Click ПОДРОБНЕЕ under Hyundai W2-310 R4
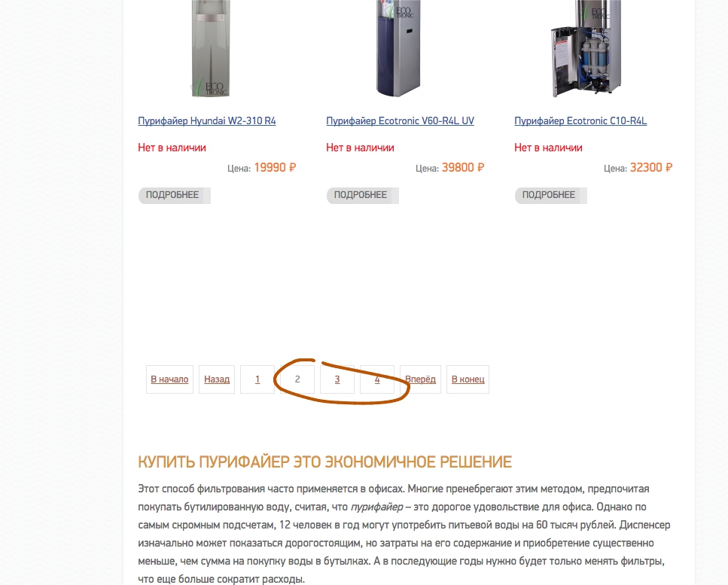Screen dimensions: 728x585 coord(174,195)
